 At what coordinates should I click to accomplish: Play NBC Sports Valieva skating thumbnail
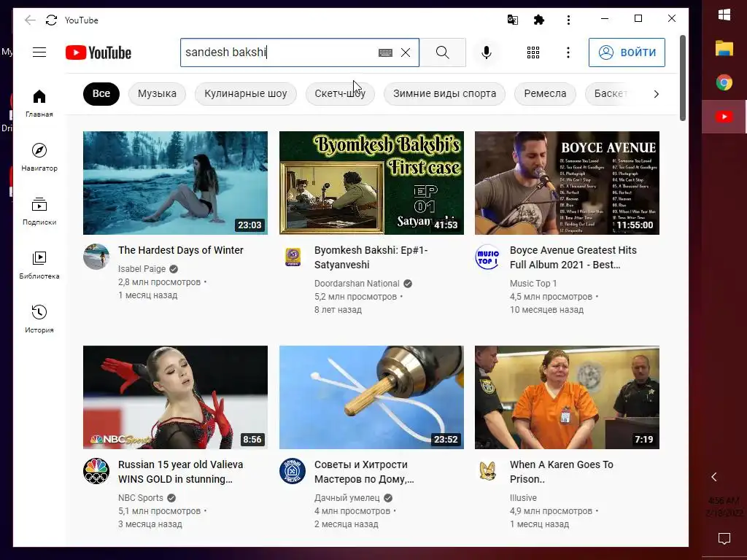click(175, 397)
